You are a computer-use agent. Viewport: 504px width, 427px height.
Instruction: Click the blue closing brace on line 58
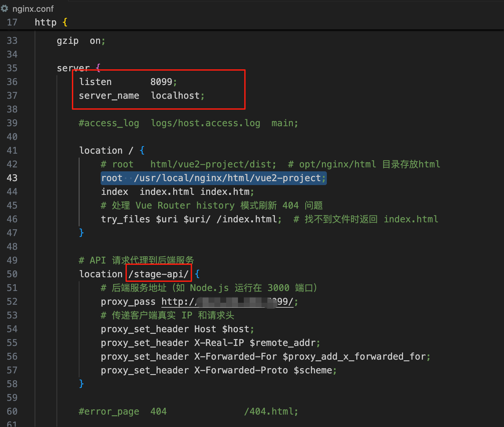(81, 384)
